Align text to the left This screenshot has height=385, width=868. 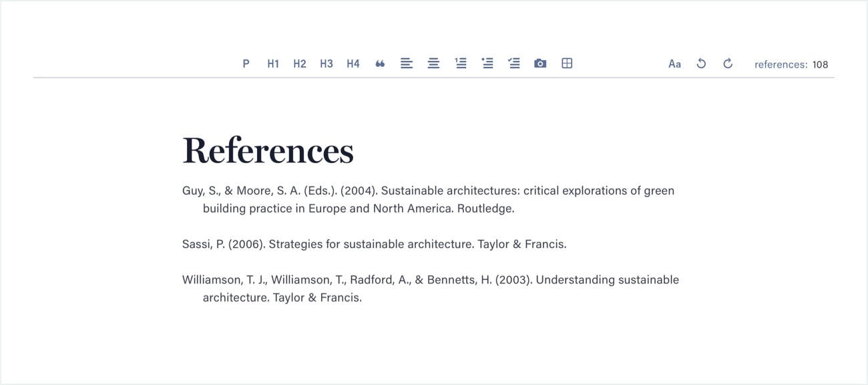407,63
